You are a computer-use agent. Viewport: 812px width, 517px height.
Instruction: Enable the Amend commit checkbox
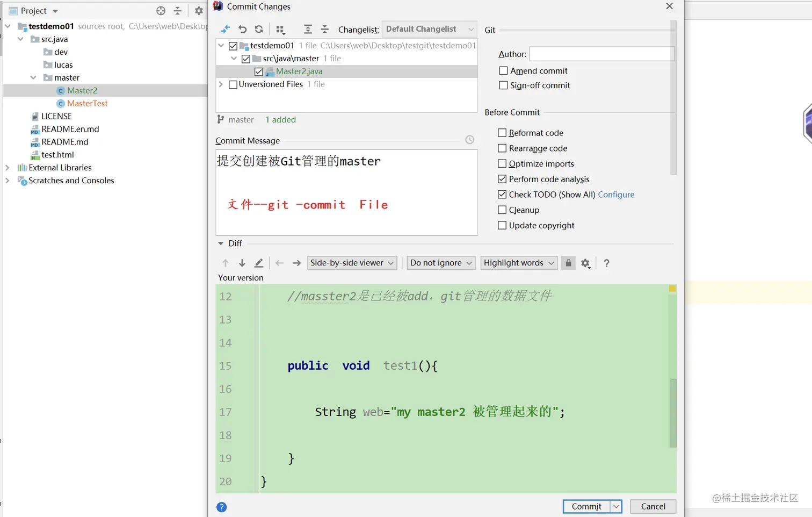(x=503, y=70)
